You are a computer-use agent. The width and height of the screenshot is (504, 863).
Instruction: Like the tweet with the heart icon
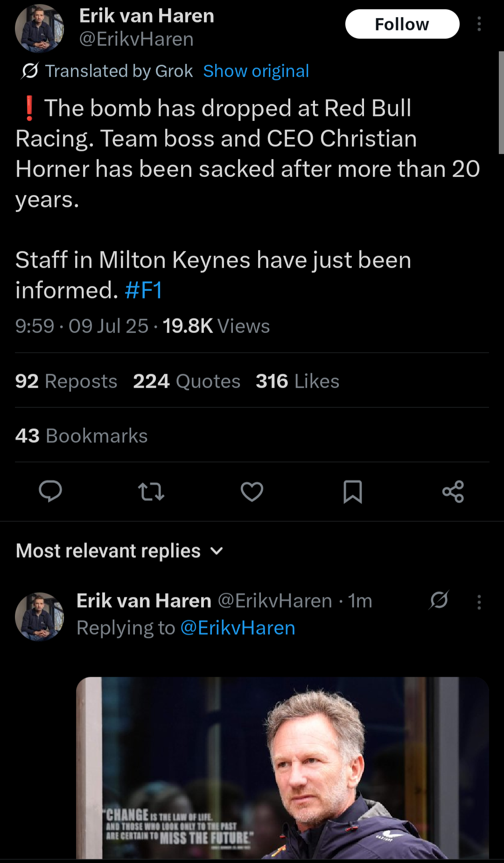pyautogui.click(x=252, y=492)
